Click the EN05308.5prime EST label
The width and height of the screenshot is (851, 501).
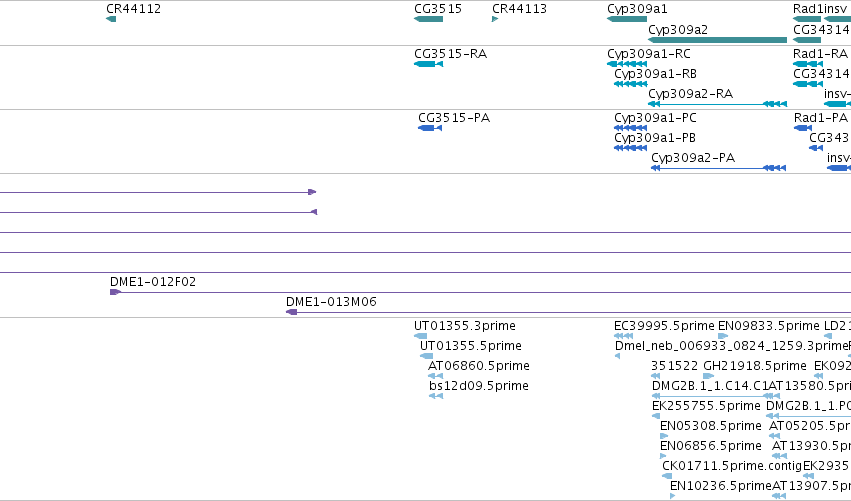(710, 426)
